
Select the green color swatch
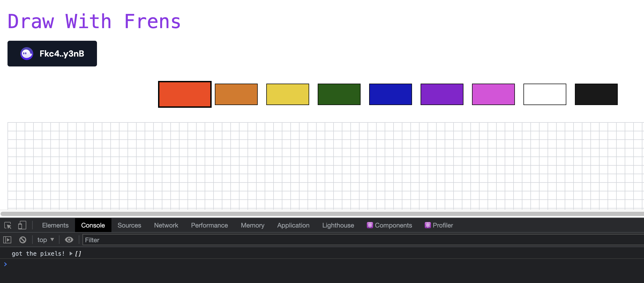pos(339,94)
